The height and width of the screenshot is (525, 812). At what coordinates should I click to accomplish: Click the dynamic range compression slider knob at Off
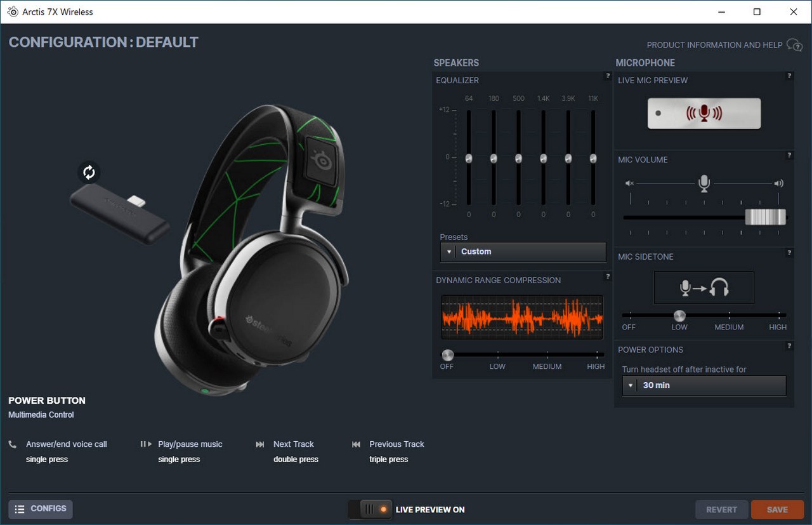pyautogui.click(x=448, y=355)
